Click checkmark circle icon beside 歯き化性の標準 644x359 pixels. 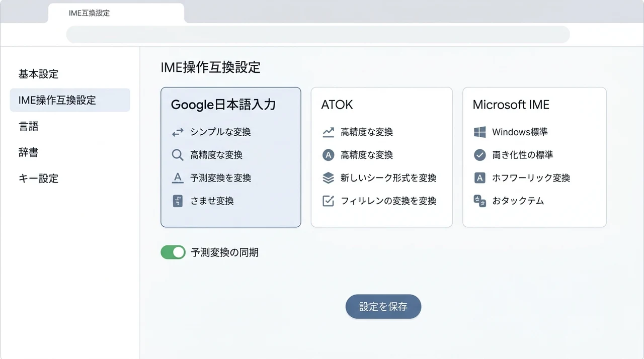(479, 155)
